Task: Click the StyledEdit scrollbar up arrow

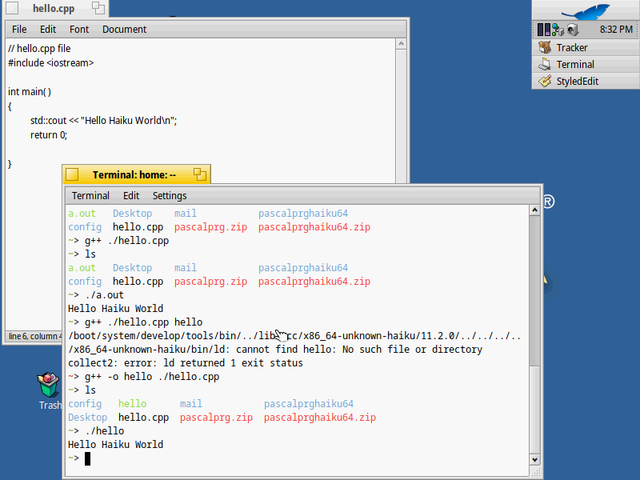Action: [x=401, y=44]
